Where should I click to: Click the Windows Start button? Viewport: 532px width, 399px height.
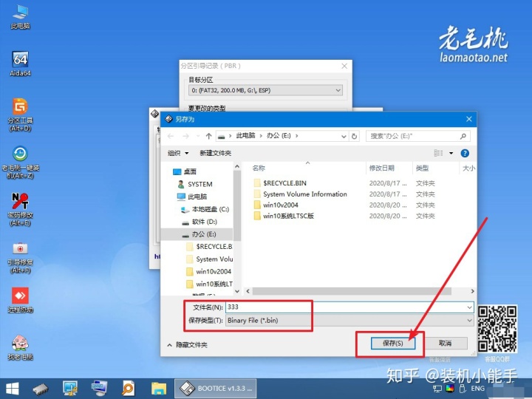pos(13,389)
